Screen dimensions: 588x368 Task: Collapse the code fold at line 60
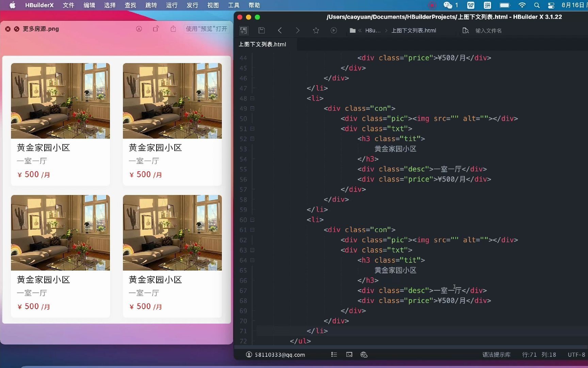[252, 220]
